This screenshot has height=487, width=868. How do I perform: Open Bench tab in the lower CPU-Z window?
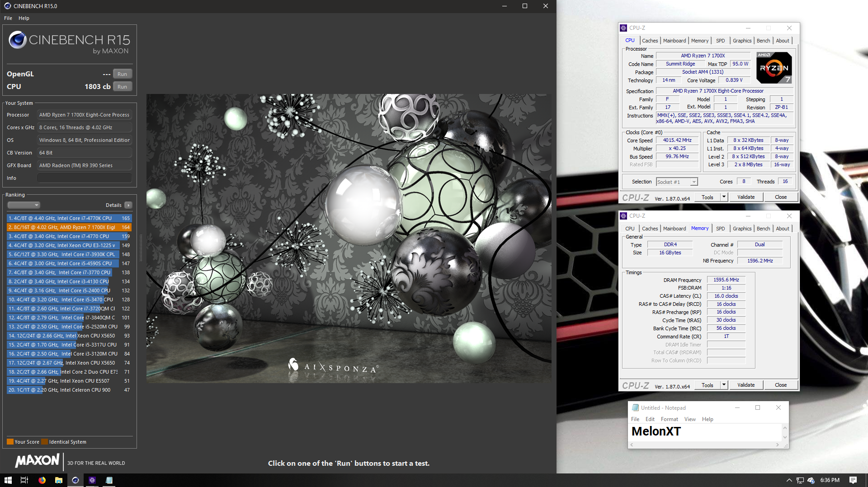763,229
